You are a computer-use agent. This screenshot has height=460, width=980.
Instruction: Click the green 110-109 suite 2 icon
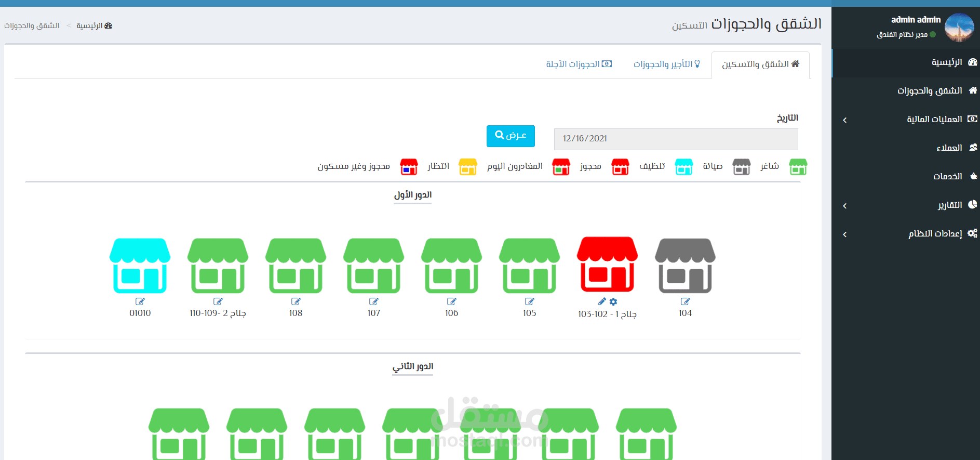pos(218,266)
